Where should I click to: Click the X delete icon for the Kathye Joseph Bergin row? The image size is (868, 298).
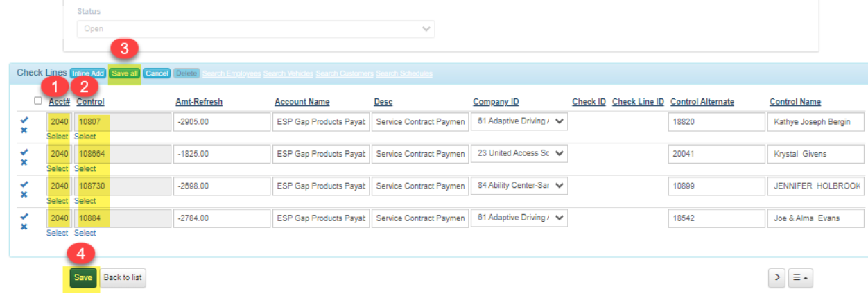pos(24,130)
